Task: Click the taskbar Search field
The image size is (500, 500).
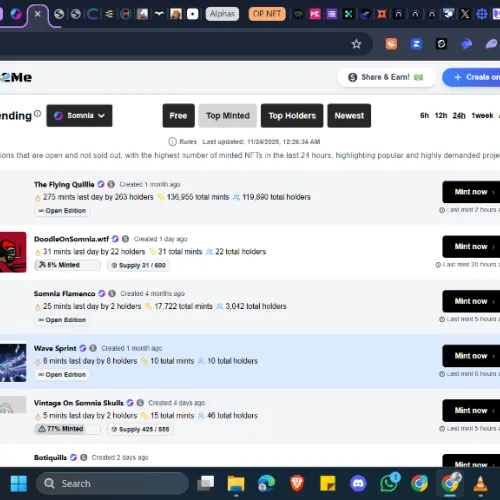Action: click(112, 483)
